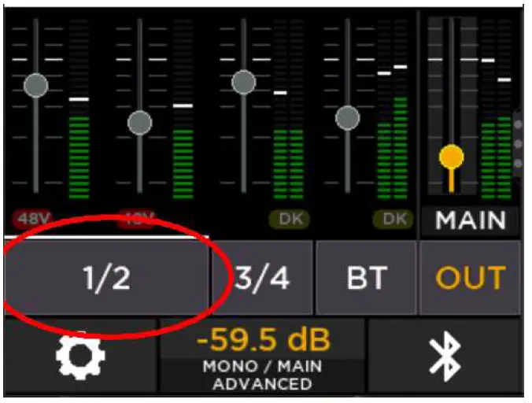532x403 pixels.
Task: Tap the Bluetooth icon button
Action: click(445, 357)
